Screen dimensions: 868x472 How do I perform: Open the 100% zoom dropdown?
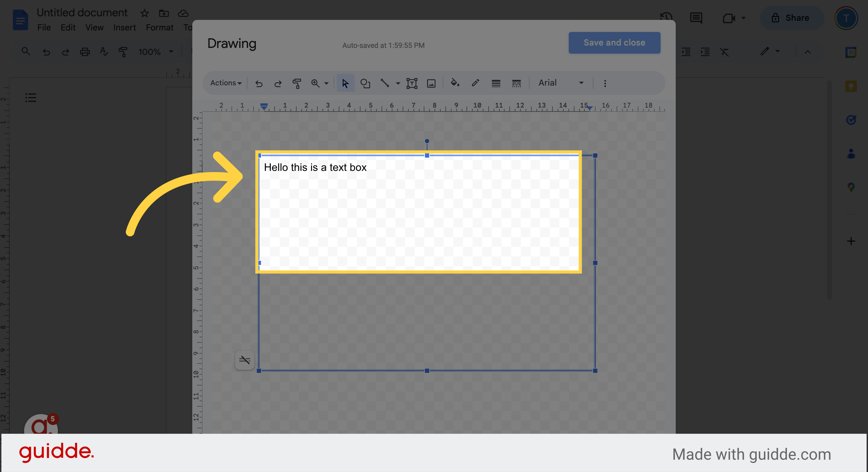click(156, 52)
